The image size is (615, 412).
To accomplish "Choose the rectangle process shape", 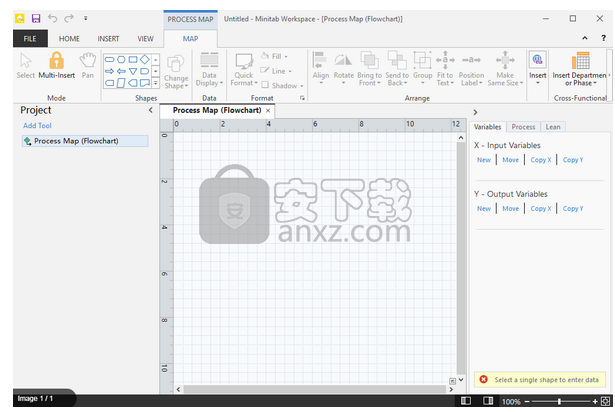I will 133,60.
